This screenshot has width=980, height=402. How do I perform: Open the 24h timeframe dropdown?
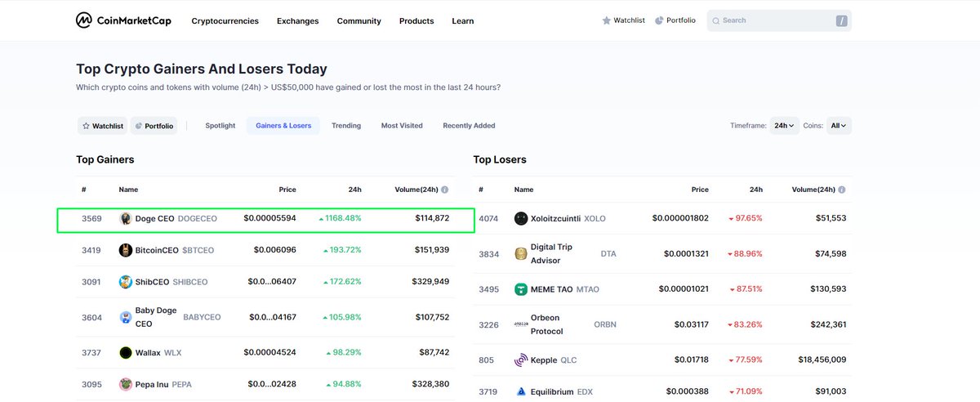785,126
